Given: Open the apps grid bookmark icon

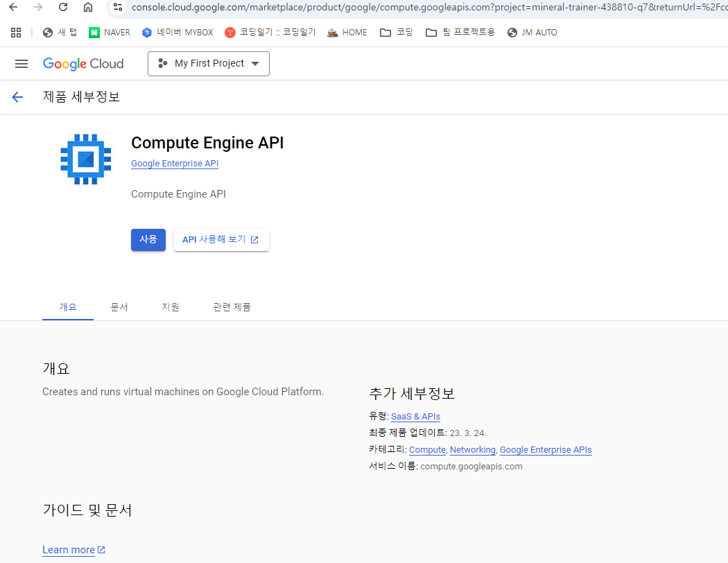Looking at the screenshot, I should coord(16,33).
